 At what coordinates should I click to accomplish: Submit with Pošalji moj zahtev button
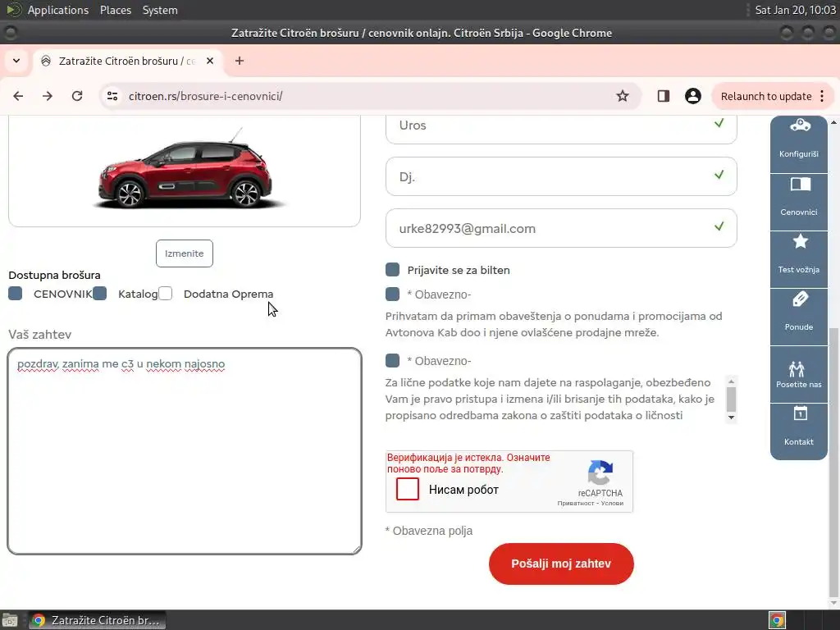coord(561,564)
